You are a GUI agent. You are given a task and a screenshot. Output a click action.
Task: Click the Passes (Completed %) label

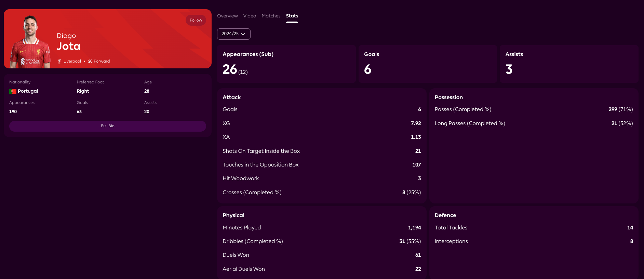pyautogui.click(x=463, y=109)
